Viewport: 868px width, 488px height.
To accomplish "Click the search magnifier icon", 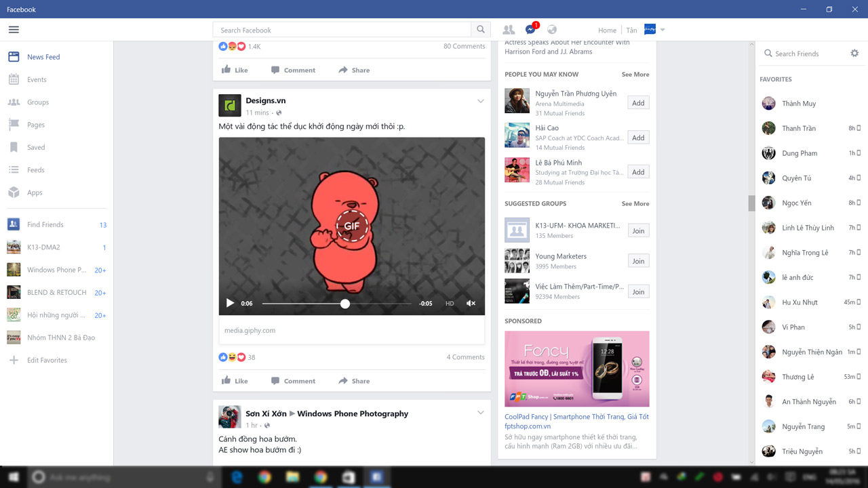I will coord(481,29).
